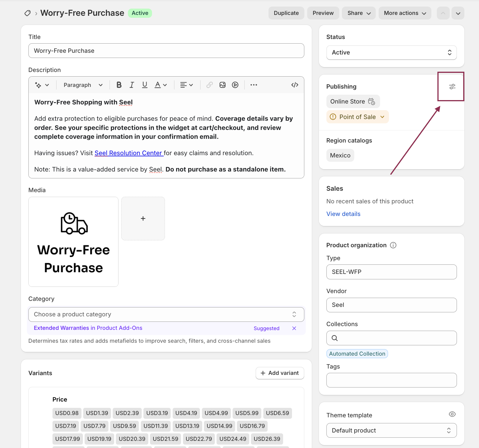Insert a link in the description
479x448 pixels.
209,85
